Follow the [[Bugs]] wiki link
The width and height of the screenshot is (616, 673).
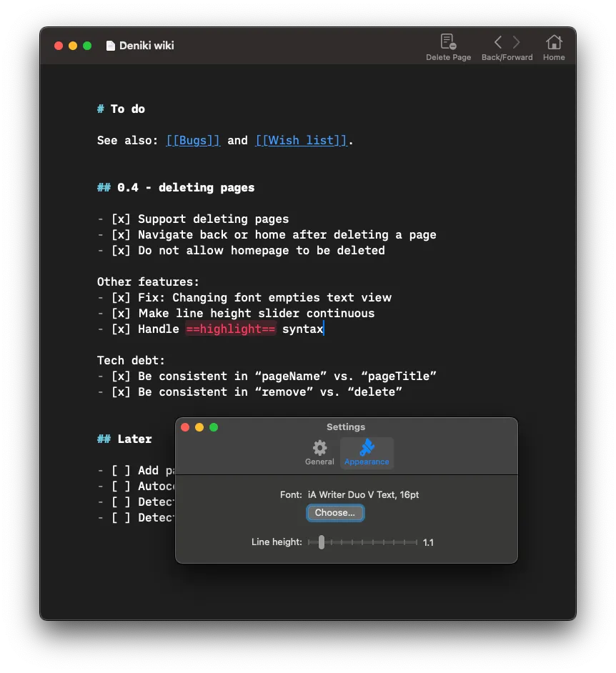click(193, 140)
